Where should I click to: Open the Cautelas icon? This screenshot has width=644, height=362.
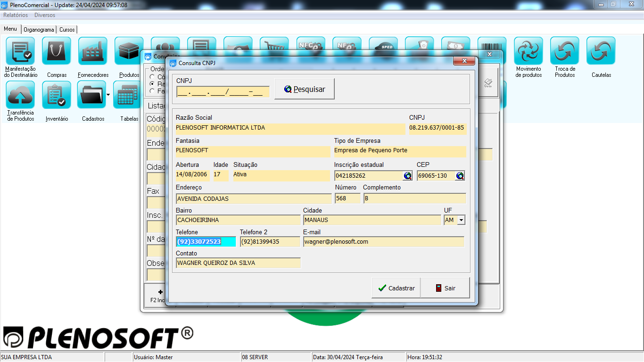[601, 51]
